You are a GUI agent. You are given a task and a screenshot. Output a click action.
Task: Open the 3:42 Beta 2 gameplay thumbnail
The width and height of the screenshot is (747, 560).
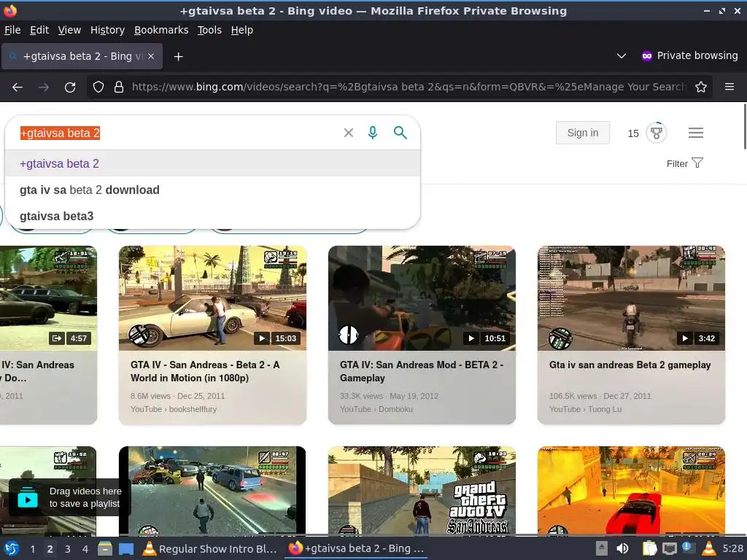[631, 298]
